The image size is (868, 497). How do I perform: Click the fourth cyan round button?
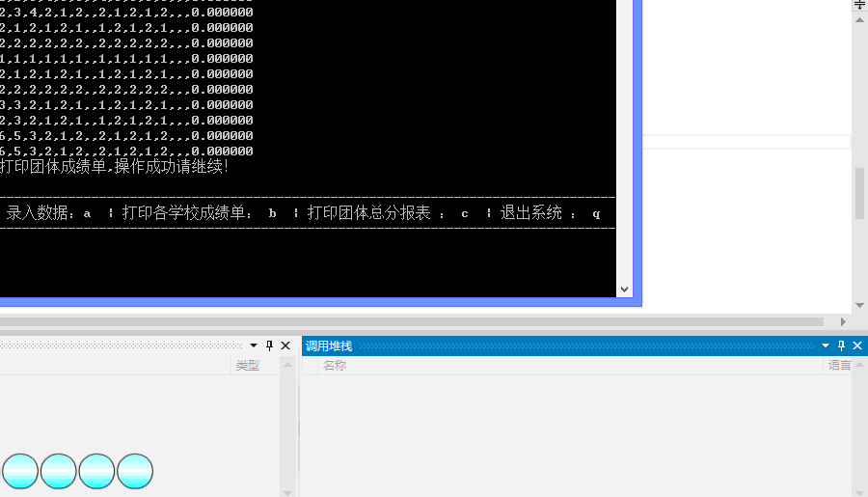pyautogui.click(x=134, y=472)
